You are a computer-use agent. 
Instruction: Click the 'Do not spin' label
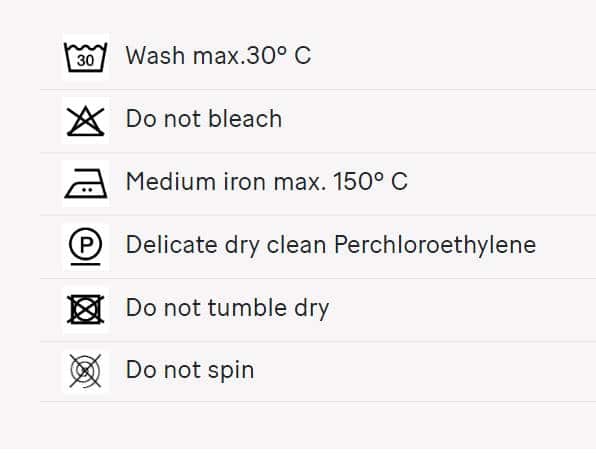[190, 370]
